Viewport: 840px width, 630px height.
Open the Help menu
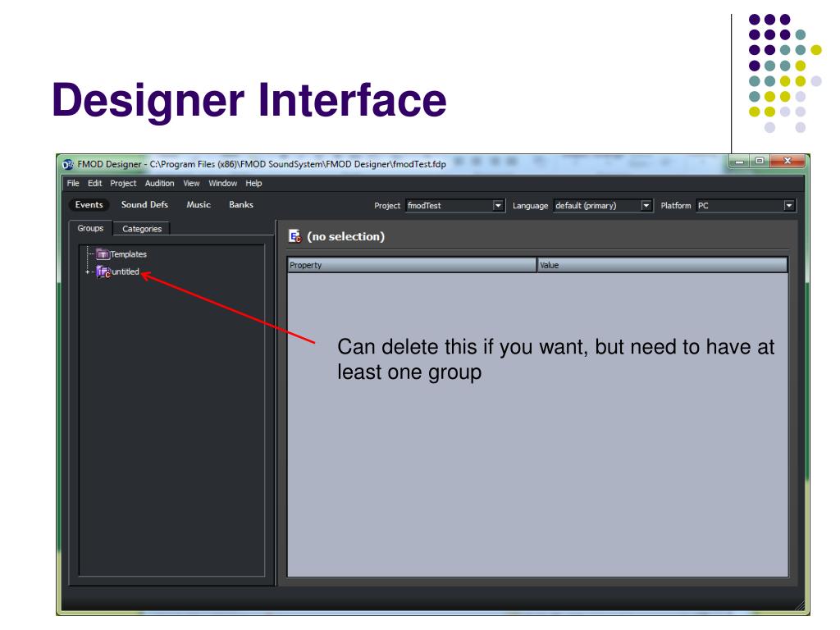(x=254, y=183)
